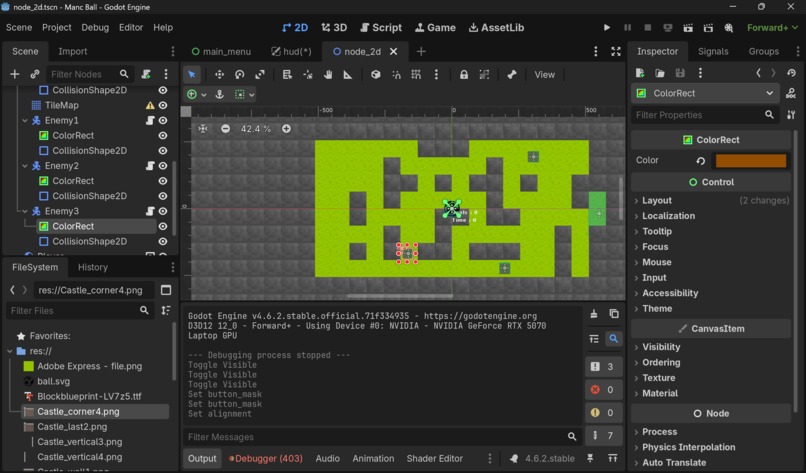Toggle distraction-free mode expand icon

pos(616,51)
